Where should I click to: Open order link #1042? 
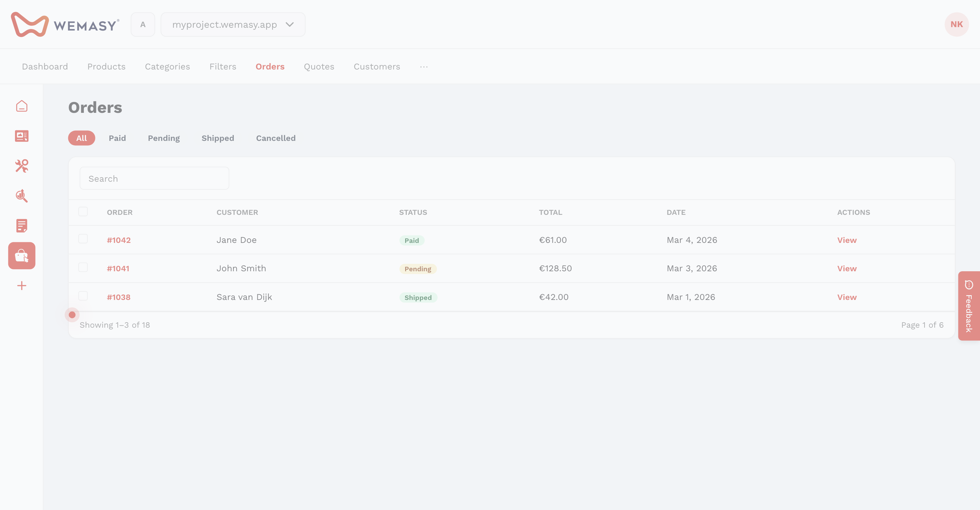point(119,240)
